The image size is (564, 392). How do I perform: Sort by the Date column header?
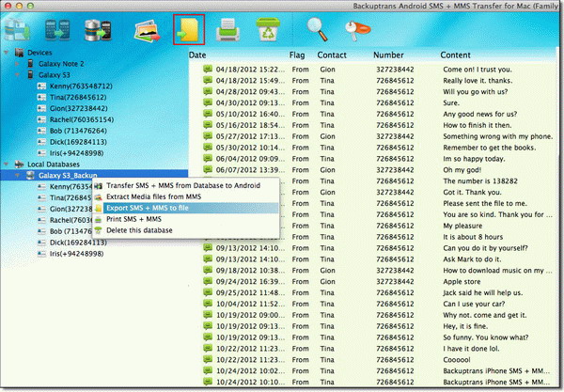pos(197,55)
